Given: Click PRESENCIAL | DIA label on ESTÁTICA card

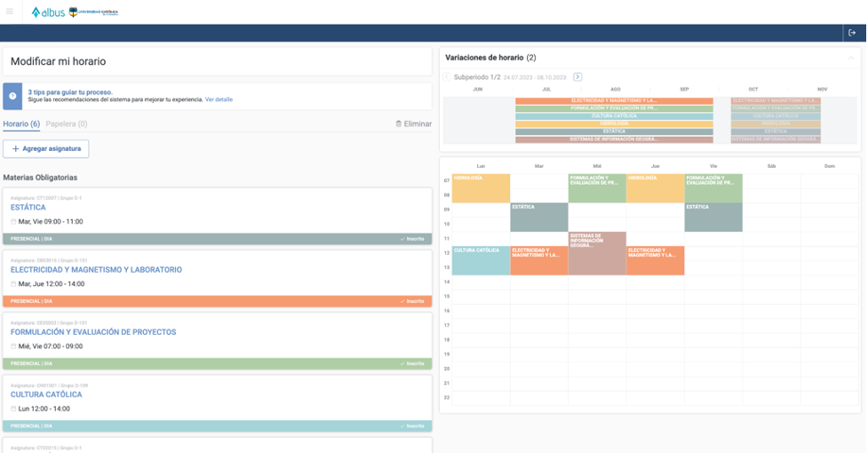Looking at the screenshot, I should coord(31,239).
